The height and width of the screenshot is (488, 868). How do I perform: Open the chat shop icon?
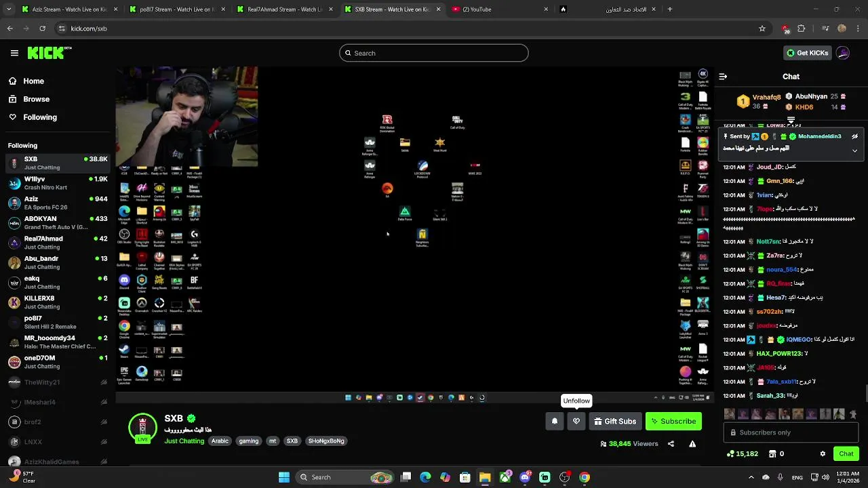tap(772, 454)
